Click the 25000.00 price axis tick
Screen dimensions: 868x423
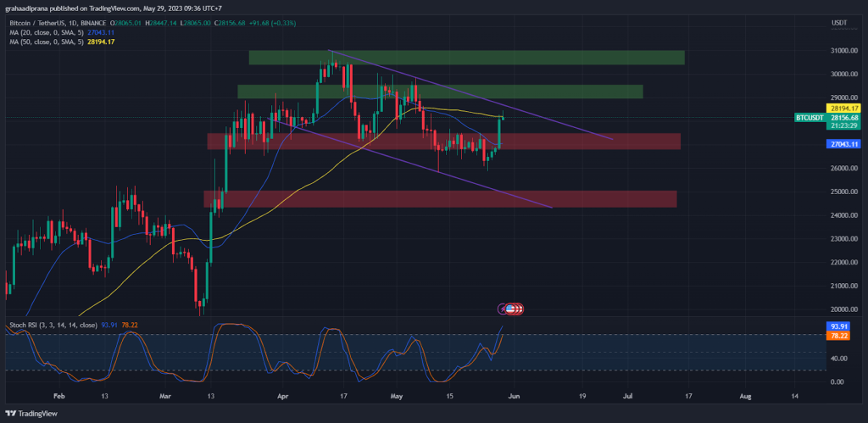[844, 192]
